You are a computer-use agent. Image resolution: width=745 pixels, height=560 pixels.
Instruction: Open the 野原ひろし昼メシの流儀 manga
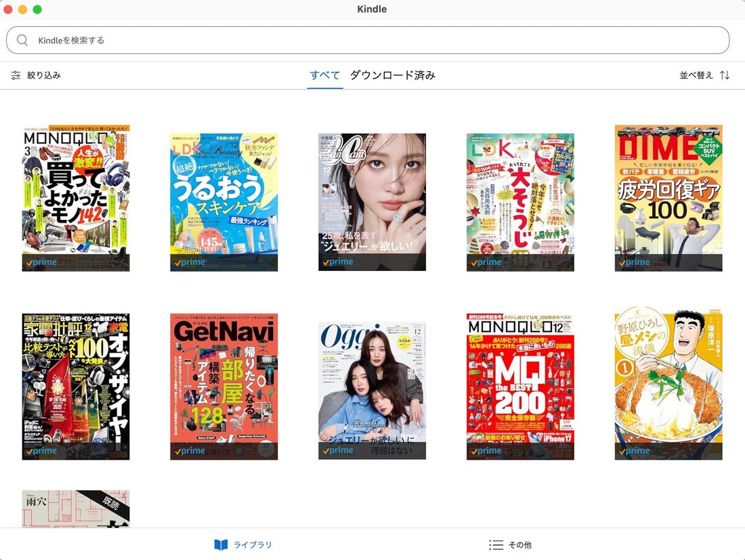coord(668,386)
